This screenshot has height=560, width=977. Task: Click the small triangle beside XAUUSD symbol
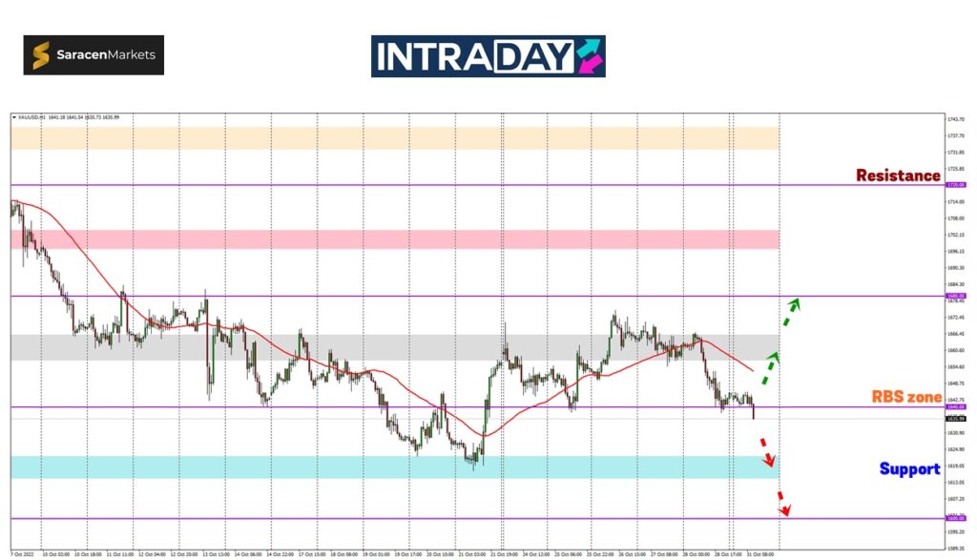(13, 116)
